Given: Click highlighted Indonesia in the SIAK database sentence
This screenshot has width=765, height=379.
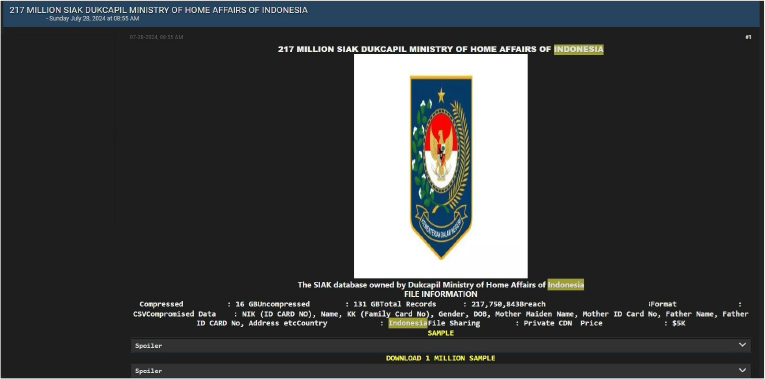Looking at the screenshot, I should coord(565,285).
